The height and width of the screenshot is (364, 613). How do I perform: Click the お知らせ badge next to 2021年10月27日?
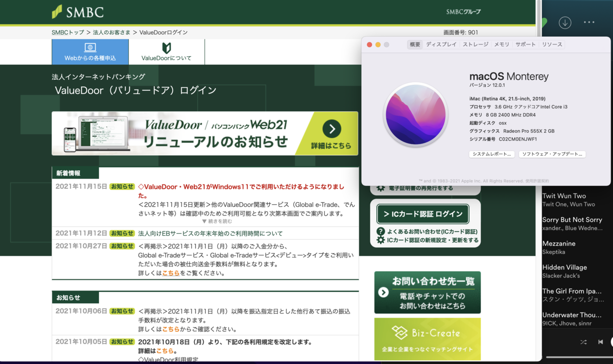tap(122, 246)
